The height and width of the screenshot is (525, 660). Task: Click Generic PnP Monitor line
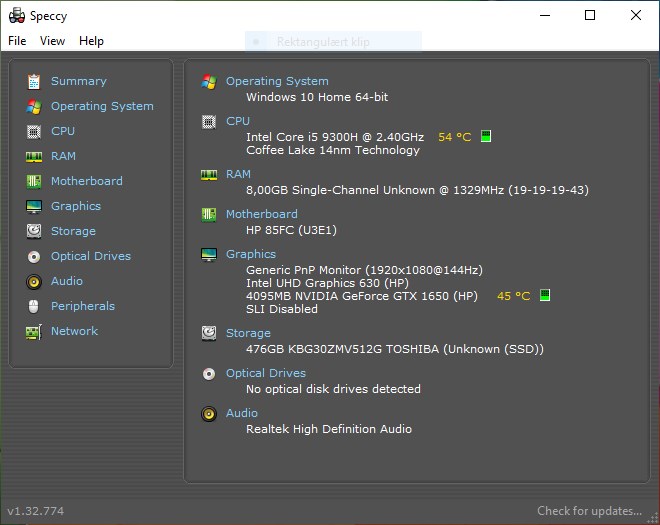click(365, 270)
